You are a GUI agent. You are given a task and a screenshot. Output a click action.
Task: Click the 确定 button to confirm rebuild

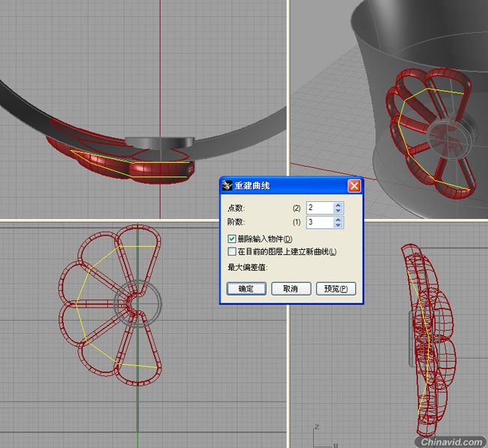click(246, 289)
